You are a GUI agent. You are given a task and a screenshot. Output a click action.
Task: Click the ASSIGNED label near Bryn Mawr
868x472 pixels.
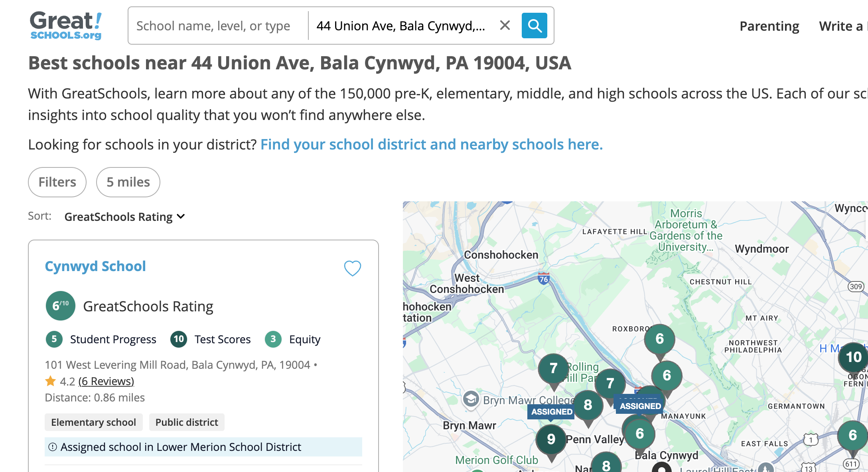click(552, 412)
